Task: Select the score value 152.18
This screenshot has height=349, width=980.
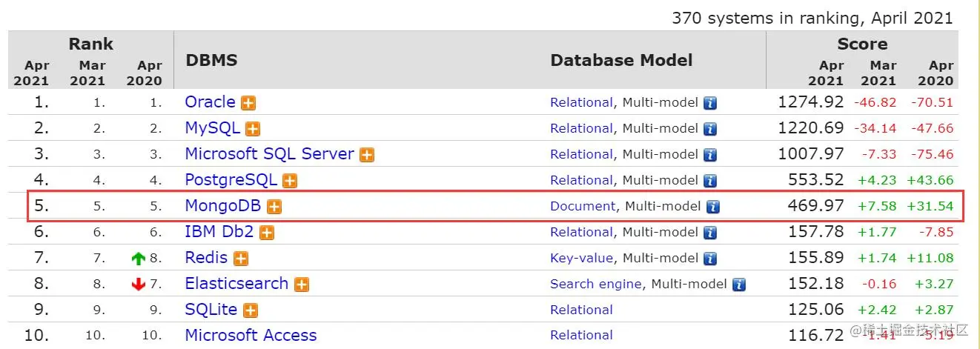Action: pos(818,284)
